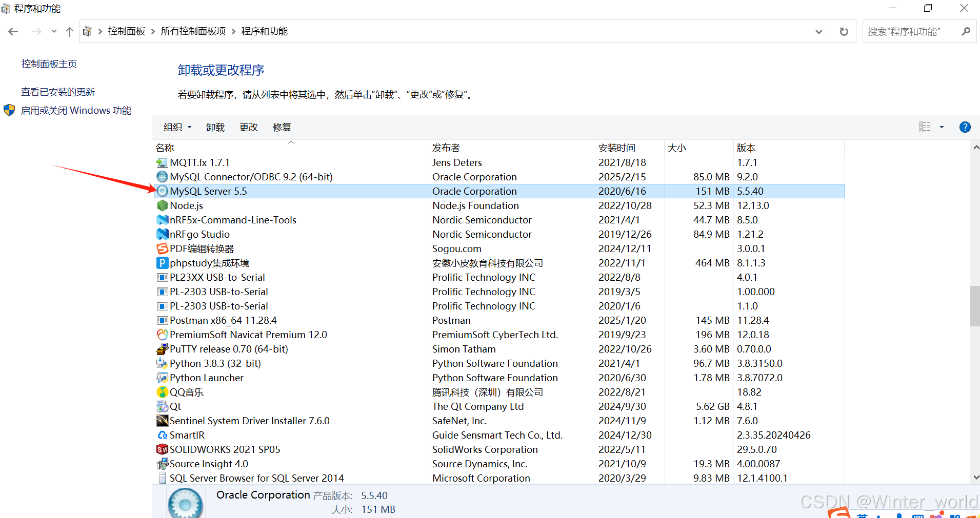The width and height of the screenshot is (980, 518).
Task: Open the 组织 dropdown menu
Action: [x=177, y=127]
